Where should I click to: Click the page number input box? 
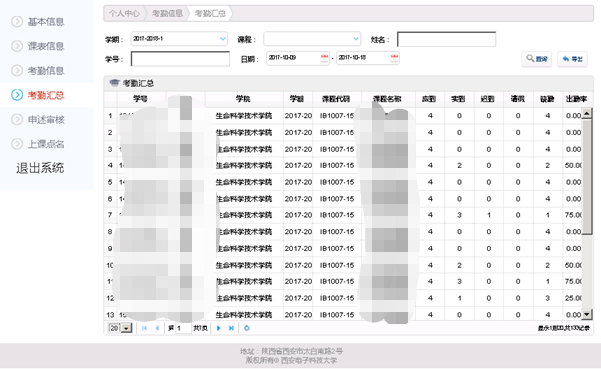click(x=183, y=328)
